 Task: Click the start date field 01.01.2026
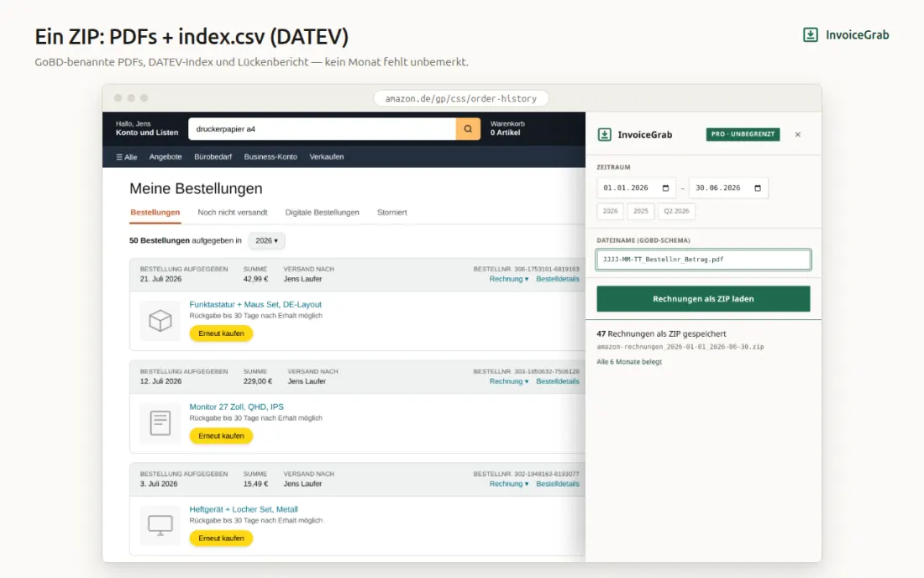click(x=636, y=188)
